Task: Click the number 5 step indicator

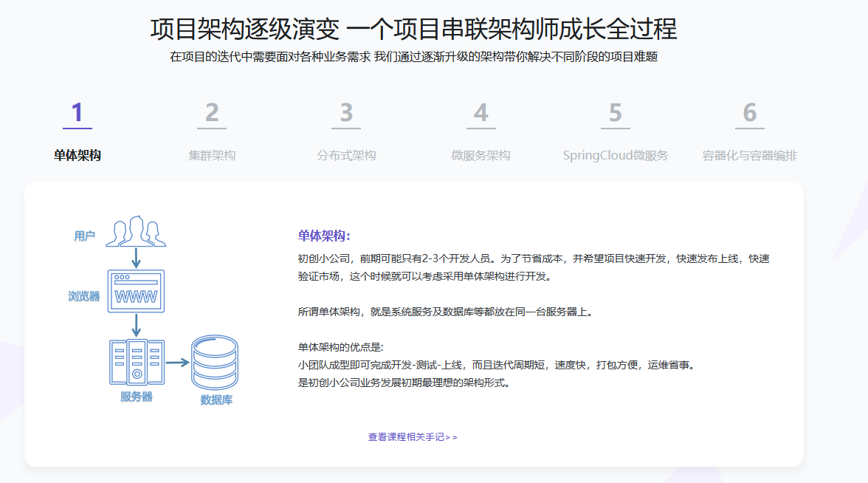Action: point(616,112)
